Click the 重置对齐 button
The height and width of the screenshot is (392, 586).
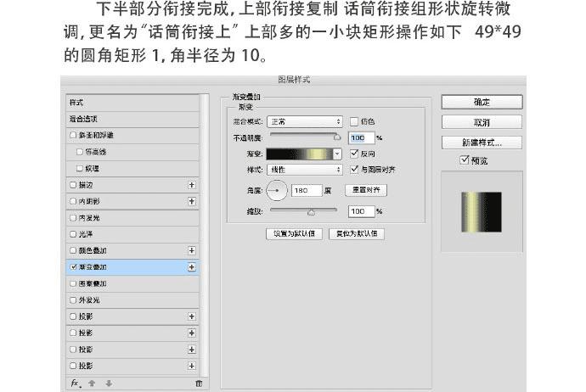tap(366, 190)
